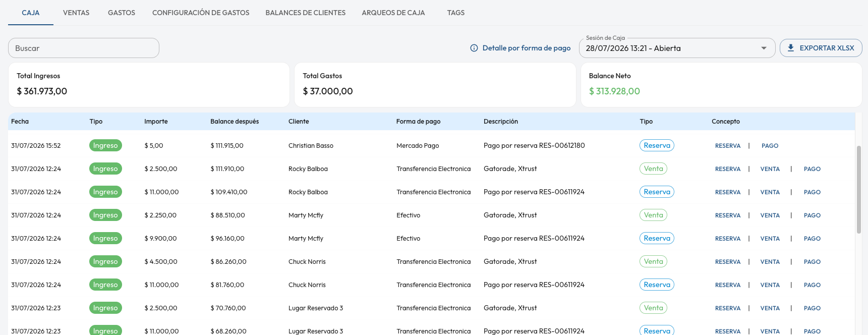
Task: Click the Venta chip in $ 111.910,00 balance row
Action: point(653,169)
